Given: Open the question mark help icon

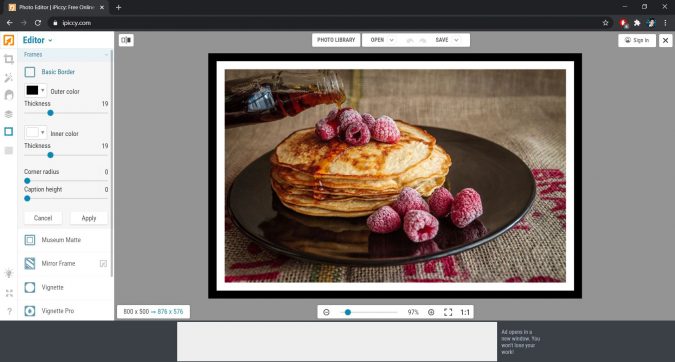Looking at the screenshot, I should pyautogui.click(x=9, y=311).
